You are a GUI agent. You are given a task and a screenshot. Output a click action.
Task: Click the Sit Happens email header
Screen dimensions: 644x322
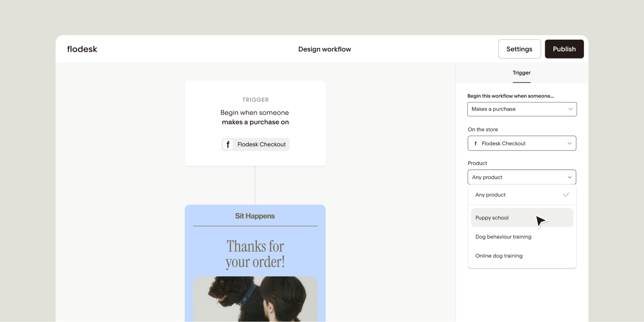pyautogui.click(x=255, y=216)
